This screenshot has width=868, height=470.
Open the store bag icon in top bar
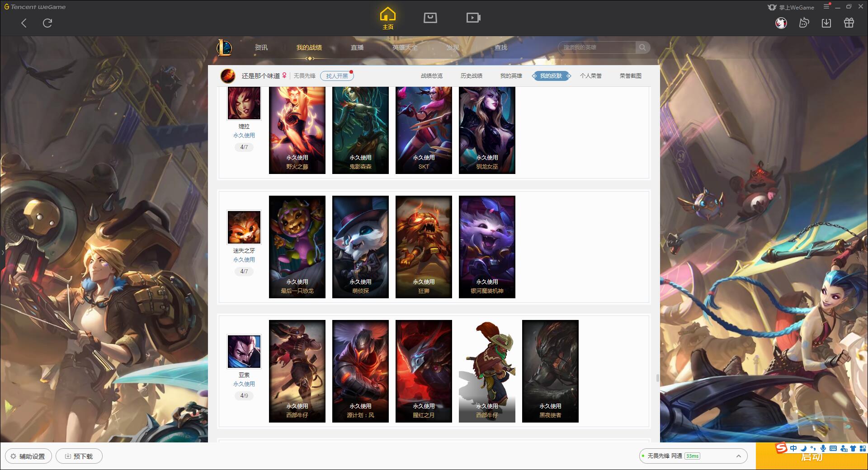coord(430,18)
